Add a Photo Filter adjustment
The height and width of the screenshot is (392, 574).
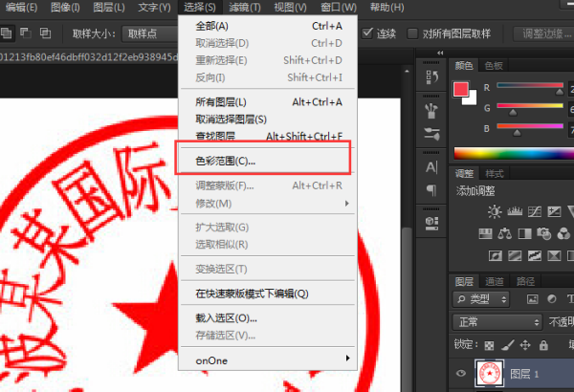[x=544, y=233]
